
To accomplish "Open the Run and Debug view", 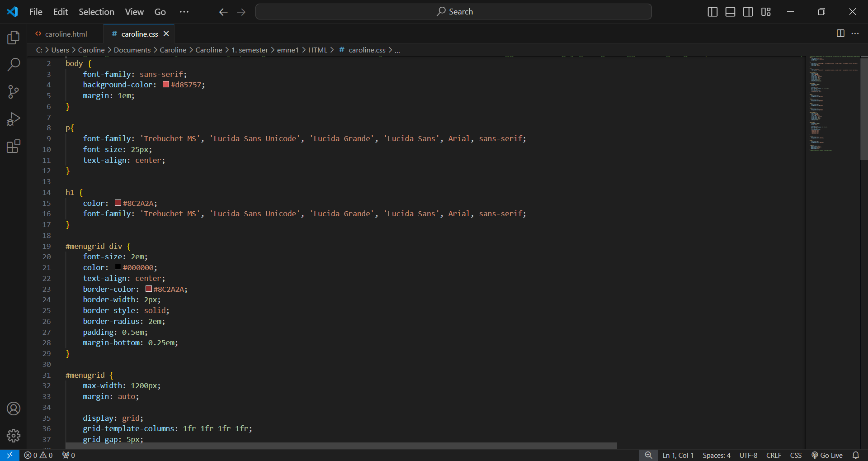I will click(14, 119).
